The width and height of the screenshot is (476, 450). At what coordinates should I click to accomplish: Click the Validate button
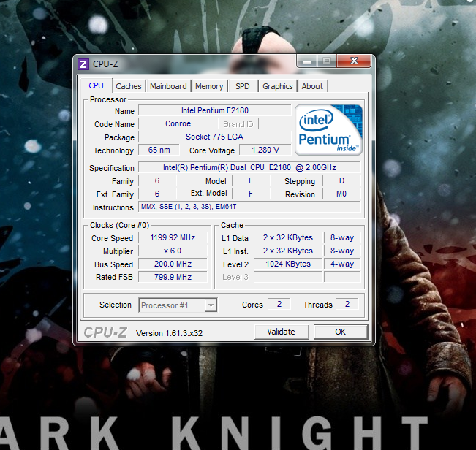281,332
